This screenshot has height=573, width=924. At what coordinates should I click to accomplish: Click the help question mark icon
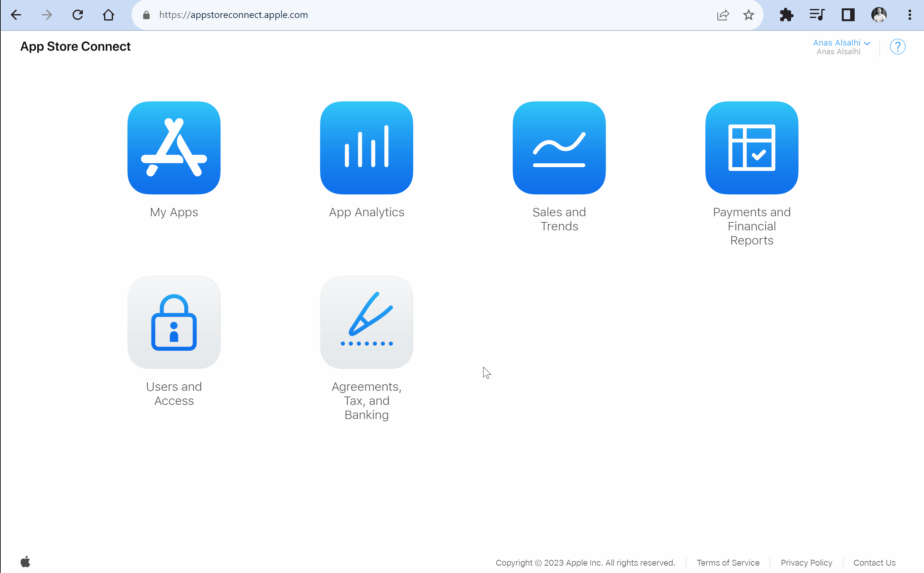coord(897,47)
